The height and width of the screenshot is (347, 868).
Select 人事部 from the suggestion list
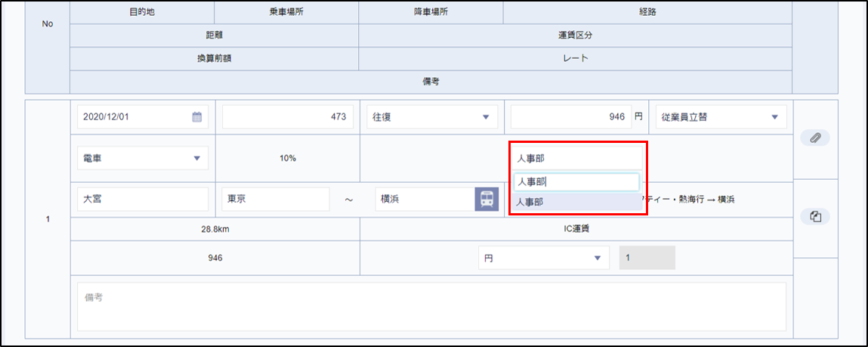point(577,202)
